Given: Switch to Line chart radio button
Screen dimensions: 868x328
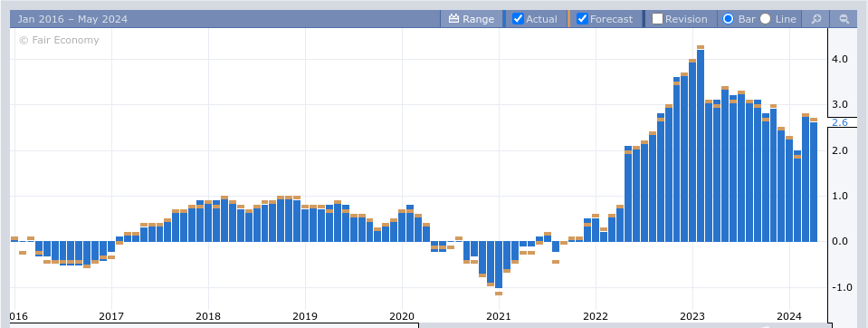Looking at the screenshot, I should point(765,19).
